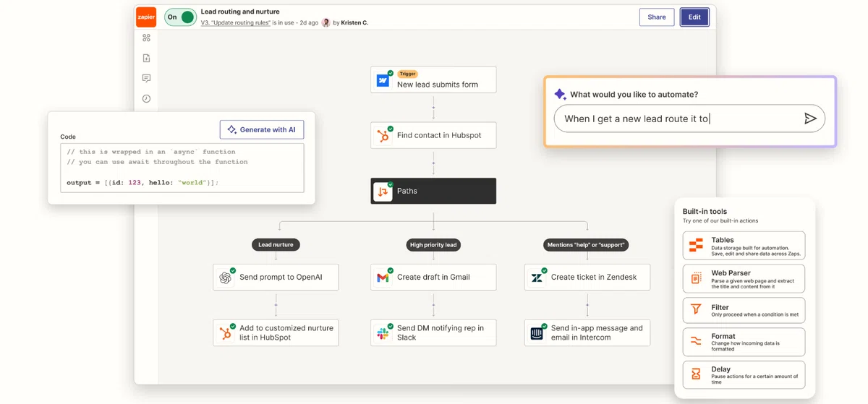Open Send DM notifying rep in Slack
The height and width of the screenshot is (404, 868).
pyautogui.click(x=433, y=332)
